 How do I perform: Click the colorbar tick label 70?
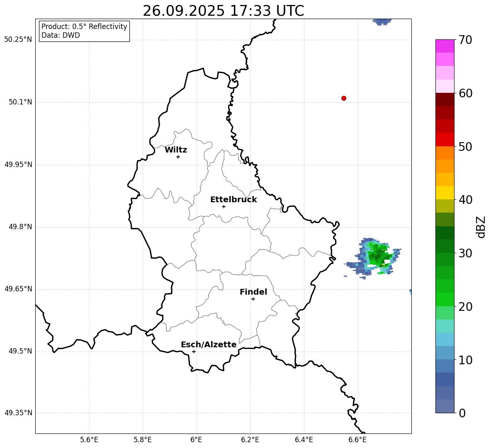pyautogui.click(x=465, y=40)
